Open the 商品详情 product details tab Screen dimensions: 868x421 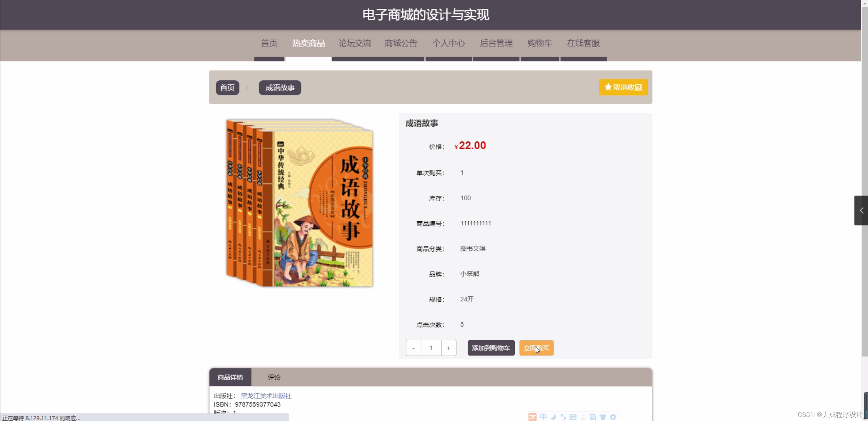[230, 377]
